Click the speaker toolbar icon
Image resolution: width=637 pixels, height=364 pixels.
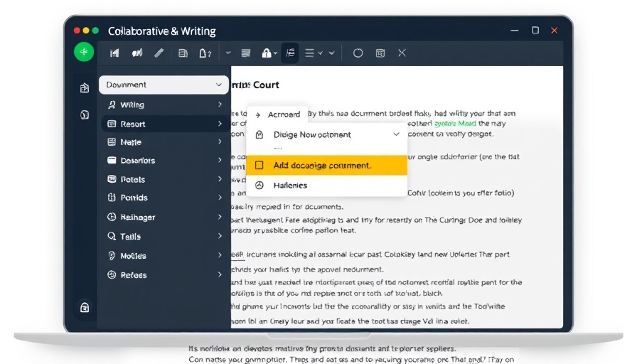(137, 53)
